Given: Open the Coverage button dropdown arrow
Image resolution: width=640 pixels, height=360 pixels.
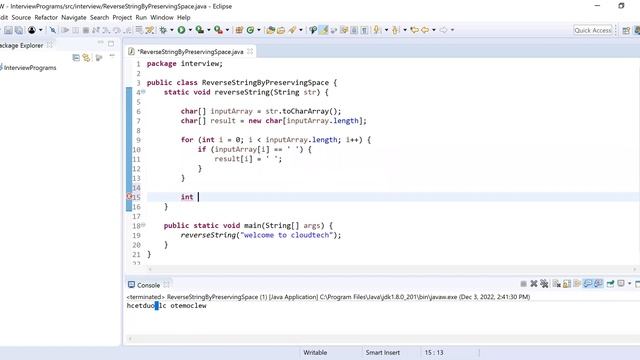Looking at the screenshot, I should 209,30.
